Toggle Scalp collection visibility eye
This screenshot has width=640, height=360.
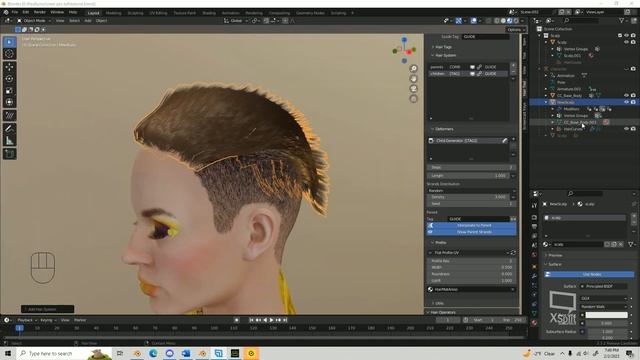pyautogui.click(x=627, y=36)
